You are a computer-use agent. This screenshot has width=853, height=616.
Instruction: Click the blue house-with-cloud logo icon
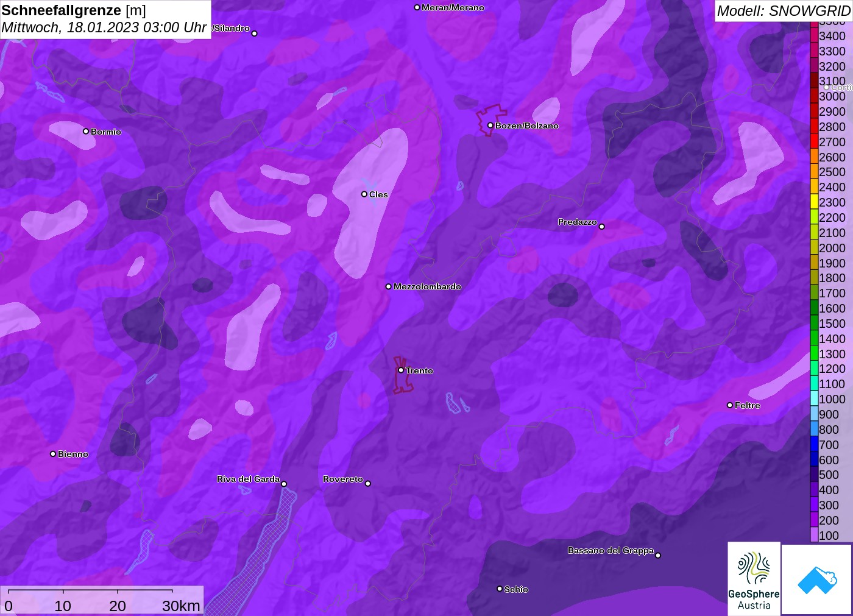point(817,579)
